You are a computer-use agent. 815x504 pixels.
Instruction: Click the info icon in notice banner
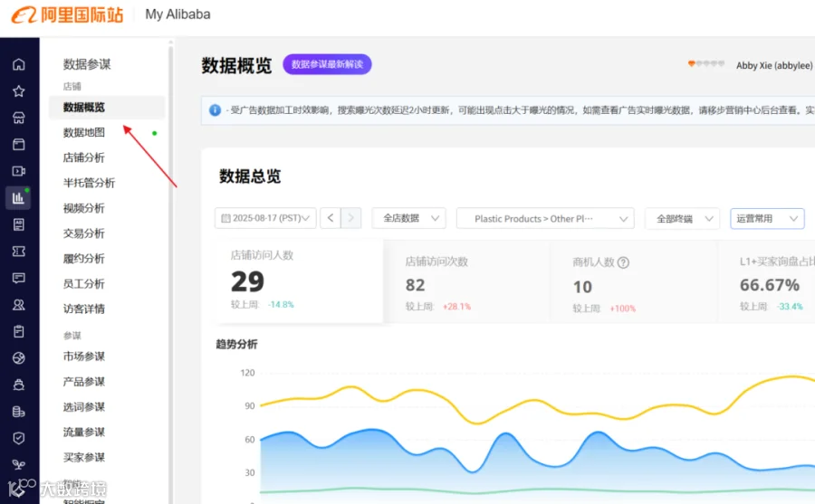pyautogui.click(x=215, y=110)
